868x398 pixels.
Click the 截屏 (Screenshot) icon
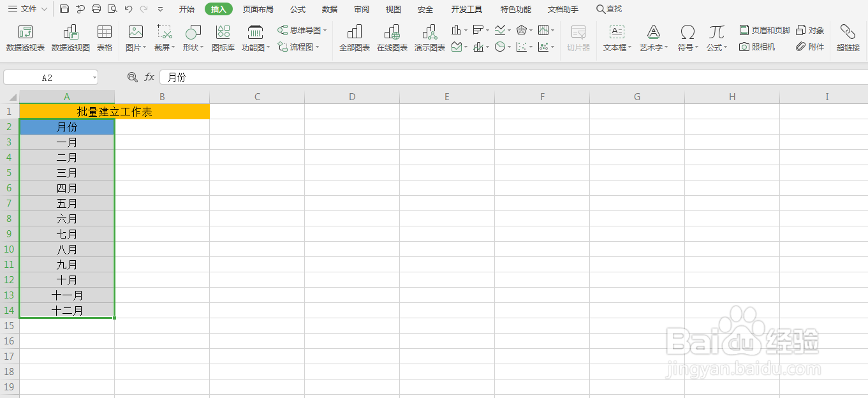coord(165,32)
